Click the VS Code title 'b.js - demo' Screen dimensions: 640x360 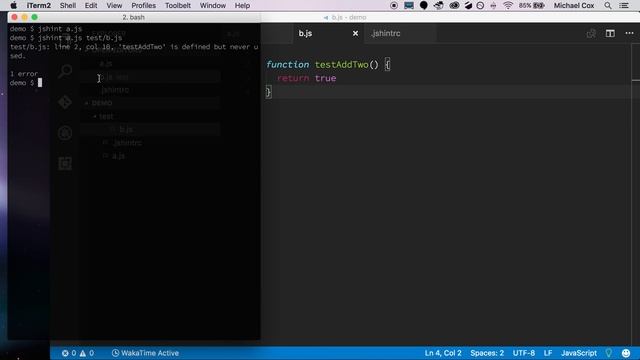pyautogui.click(x=349, y=17)
